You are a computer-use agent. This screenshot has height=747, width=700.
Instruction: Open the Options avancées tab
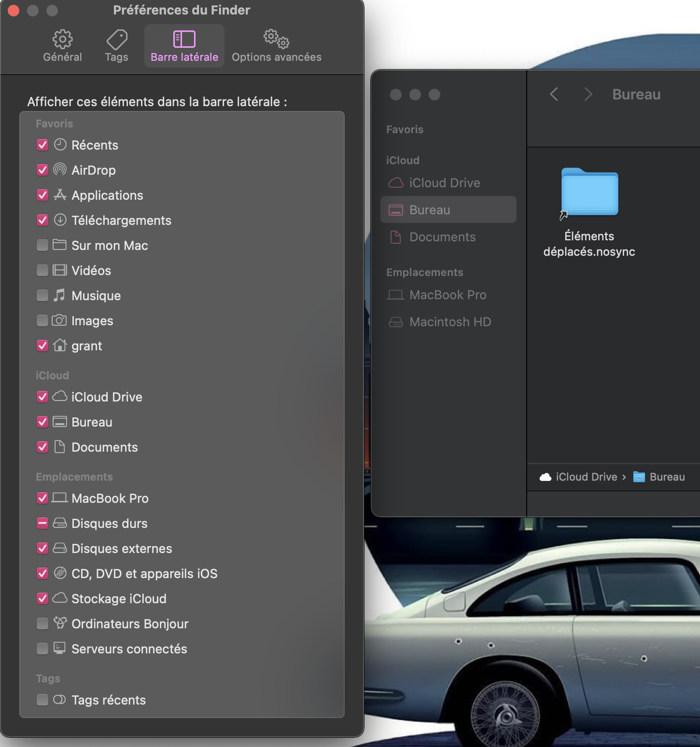pos(276,46)
